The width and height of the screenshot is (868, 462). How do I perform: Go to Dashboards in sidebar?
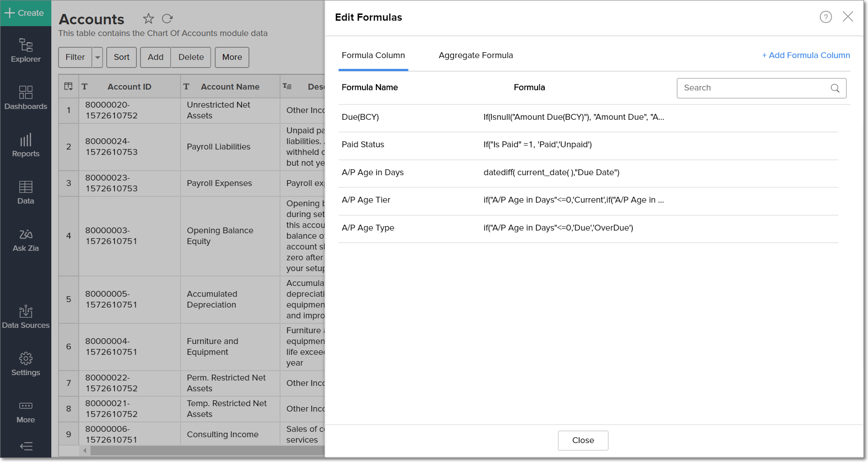pos(26,98)
